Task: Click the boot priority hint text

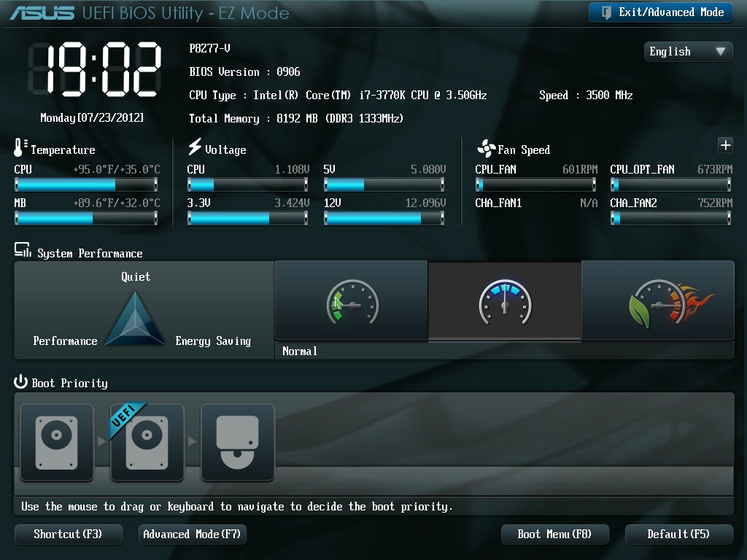Action: [236, 507]
